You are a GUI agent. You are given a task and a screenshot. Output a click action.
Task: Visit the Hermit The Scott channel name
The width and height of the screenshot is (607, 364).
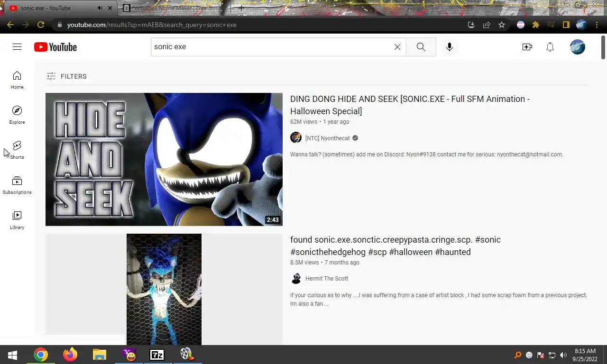point(327,279)
